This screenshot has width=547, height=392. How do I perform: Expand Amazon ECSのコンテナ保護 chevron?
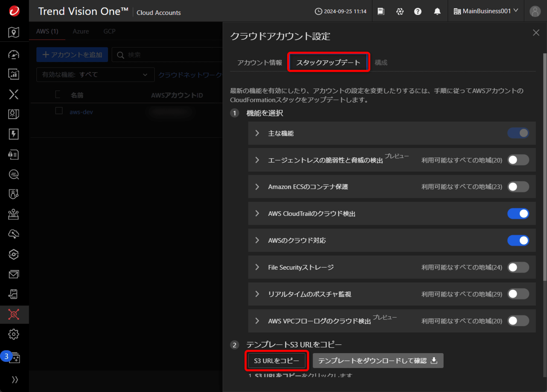tap(257, 187)
